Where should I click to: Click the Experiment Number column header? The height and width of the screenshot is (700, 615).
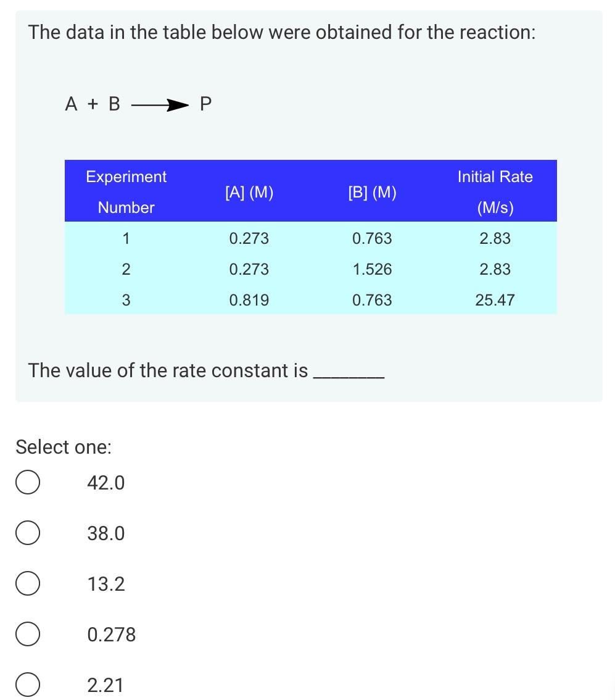[126, 191]
